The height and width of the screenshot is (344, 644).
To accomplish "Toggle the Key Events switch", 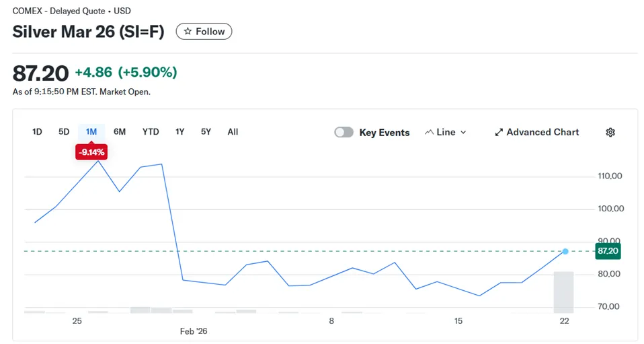I will pyautogui.click(x=344, y=133).
